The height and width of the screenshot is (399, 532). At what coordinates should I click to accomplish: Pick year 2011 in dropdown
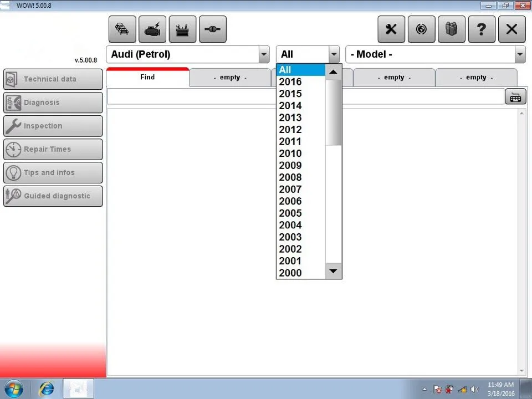(x=300, y=141)
